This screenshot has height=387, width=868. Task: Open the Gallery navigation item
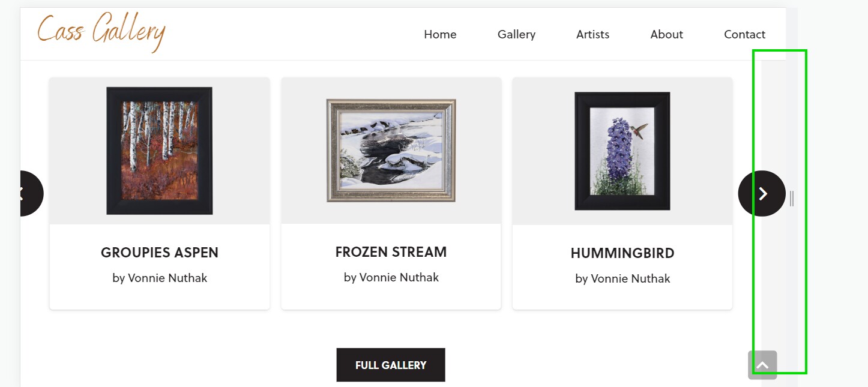tap(516, 34)
